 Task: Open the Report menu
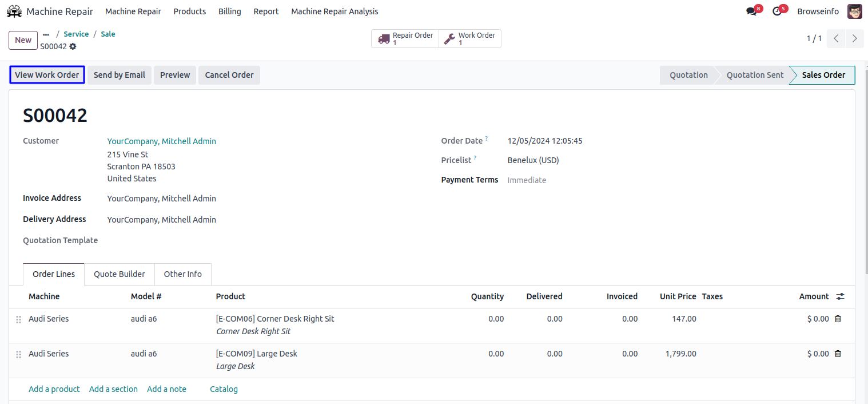[x=266, y=11]
